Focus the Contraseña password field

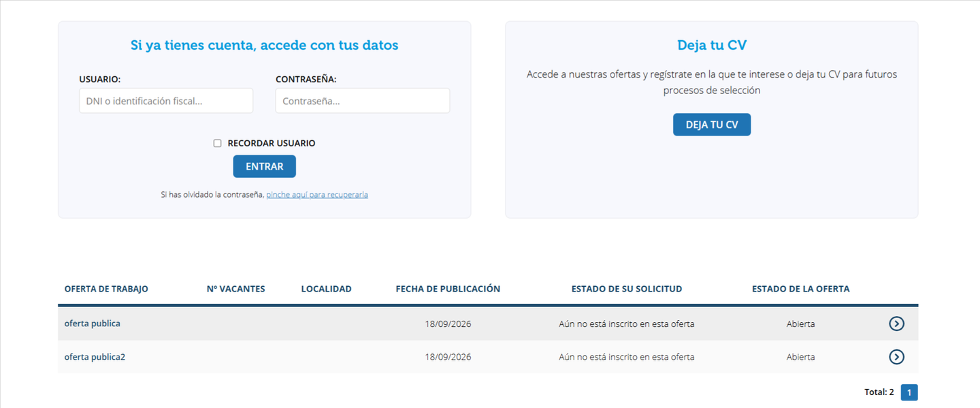coord(363,101)
